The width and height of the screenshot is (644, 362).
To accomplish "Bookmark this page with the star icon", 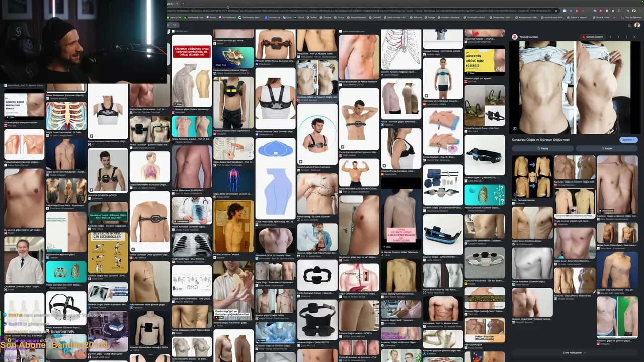I will (557, 11).
